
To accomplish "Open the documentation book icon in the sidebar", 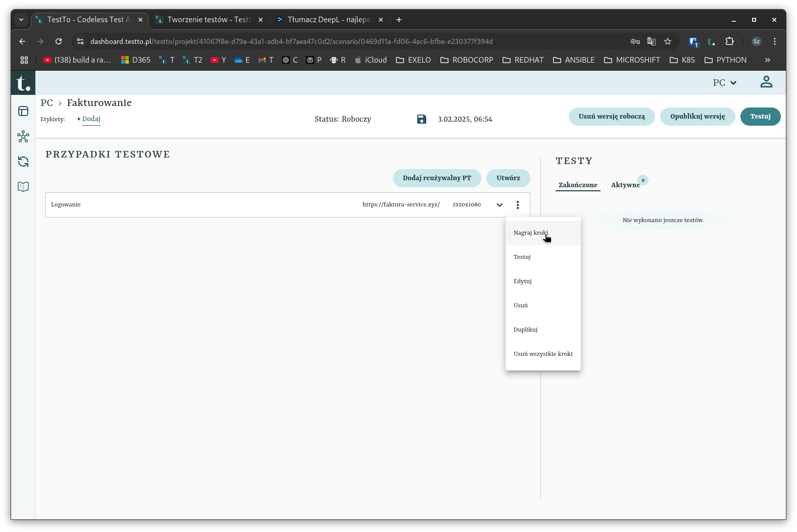I will pyautogui.click(x=23, y=187).
